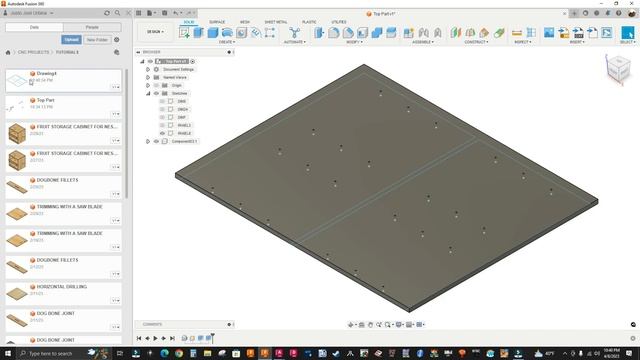Click the New Folder button
Viewport: 640px width, 360px height.
coord(97,40)
